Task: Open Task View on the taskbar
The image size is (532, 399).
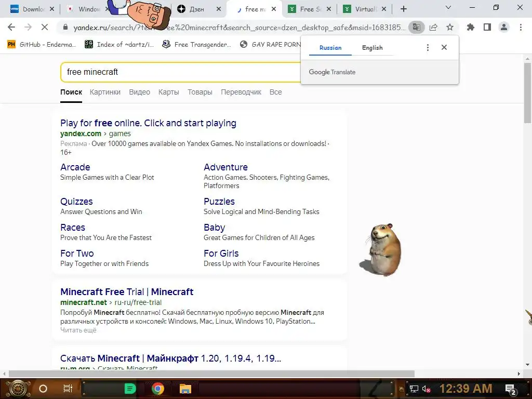Action: tap(68, 389)
